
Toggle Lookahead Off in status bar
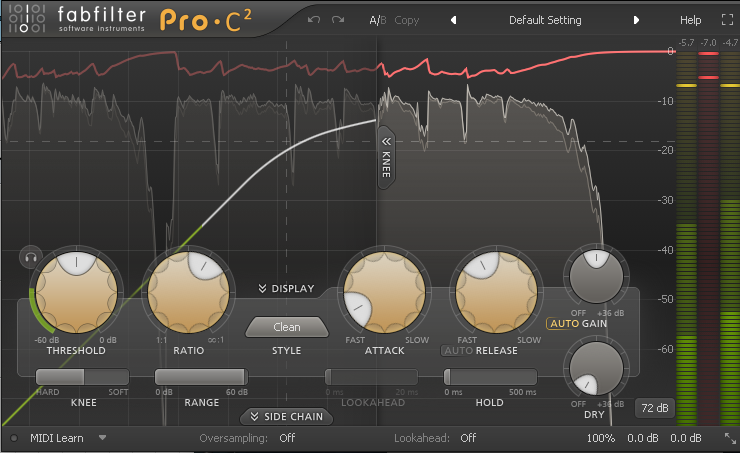click(x=468, y=438)
